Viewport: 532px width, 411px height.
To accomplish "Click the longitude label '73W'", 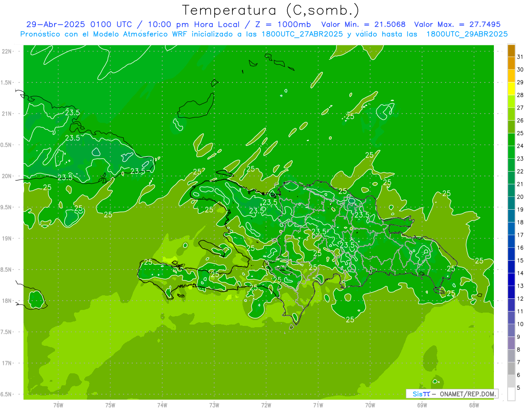I will click(214, 405).
